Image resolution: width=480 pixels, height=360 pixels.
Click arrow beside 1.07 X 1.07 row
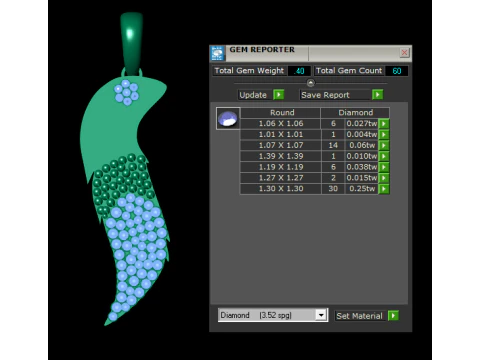(384, 145)
